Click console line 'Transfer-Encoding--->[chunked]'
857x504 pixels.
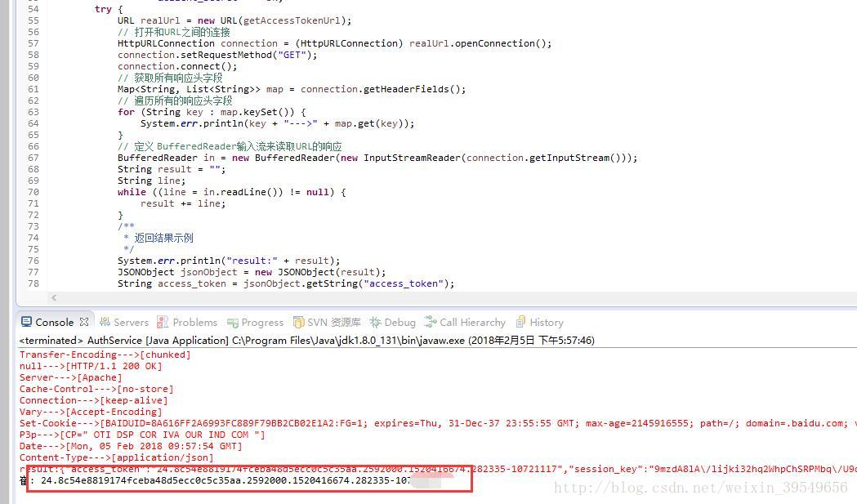105,355
